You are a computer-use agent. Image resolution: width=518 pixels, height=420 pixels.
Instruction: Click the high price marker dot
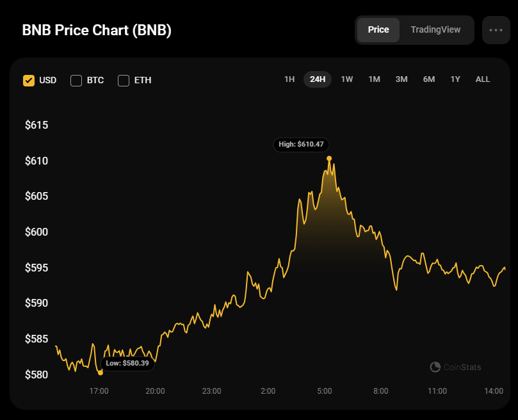click(329, 158)
